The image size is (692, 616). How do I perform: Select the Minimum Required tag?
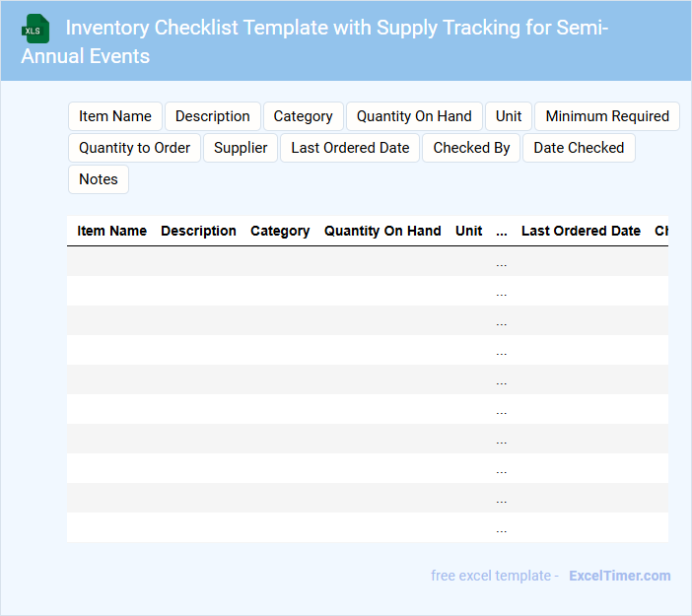click(607, 116)
